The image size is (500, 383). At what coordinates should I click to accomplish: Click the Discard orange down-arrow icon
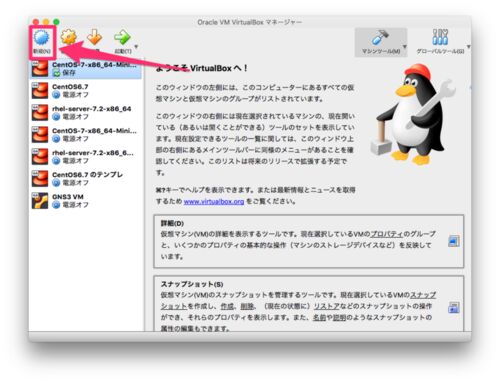(95, 37)
